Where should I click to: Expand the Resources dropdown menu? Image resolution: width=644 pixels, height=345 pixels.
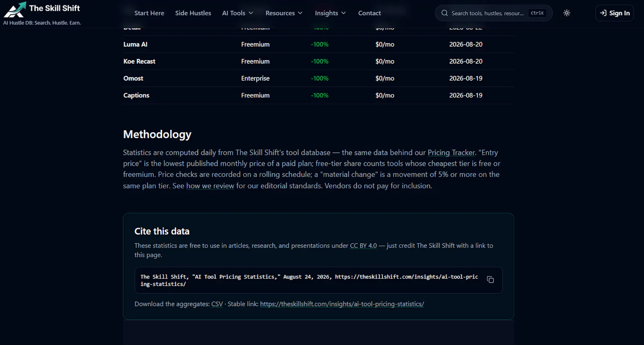[284, 13]
